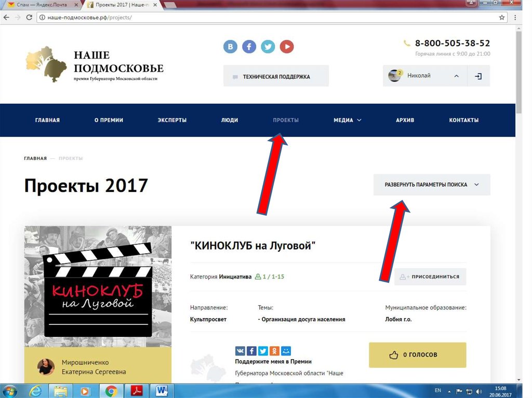Launch Internet Explorer from the taskbar
The image size is (532, 398).
36,390
